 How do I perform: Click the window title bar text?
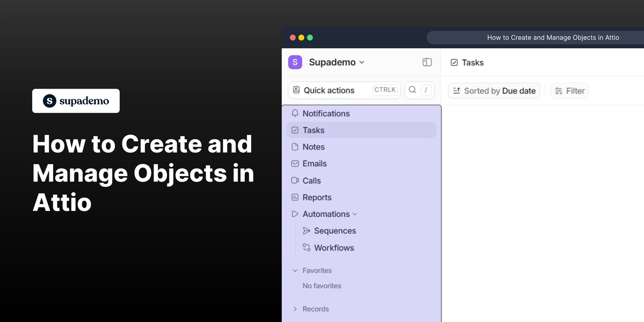[553, 38]
